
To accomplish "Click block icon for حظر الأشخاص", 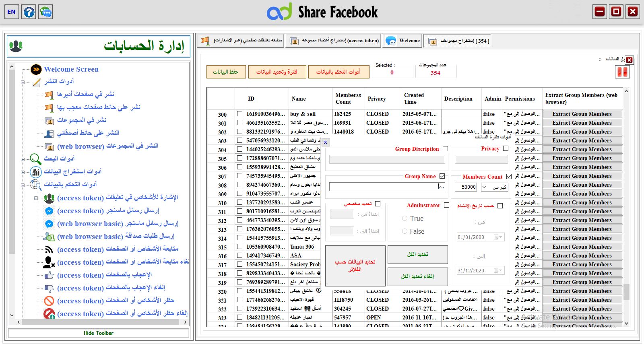I will click(x=49, y=301).
